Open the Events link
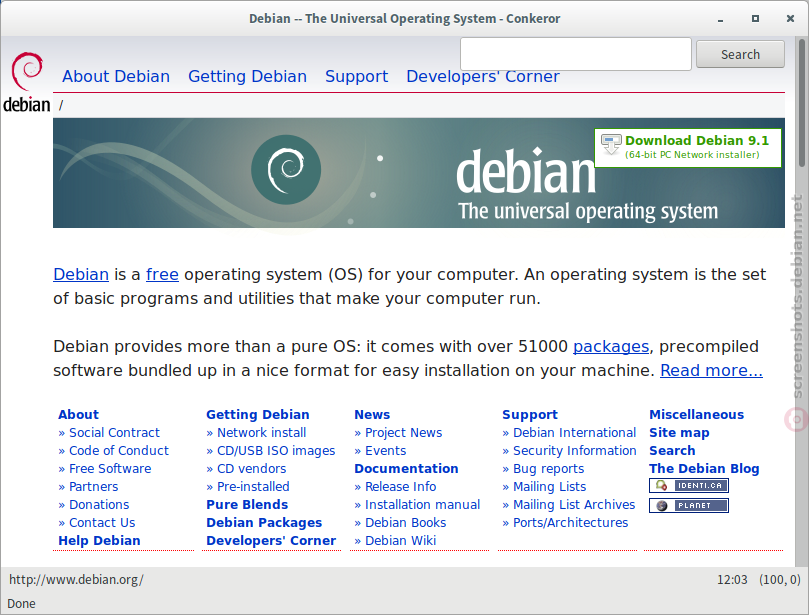This screenshot has height=615, width=809. [385, 451]
